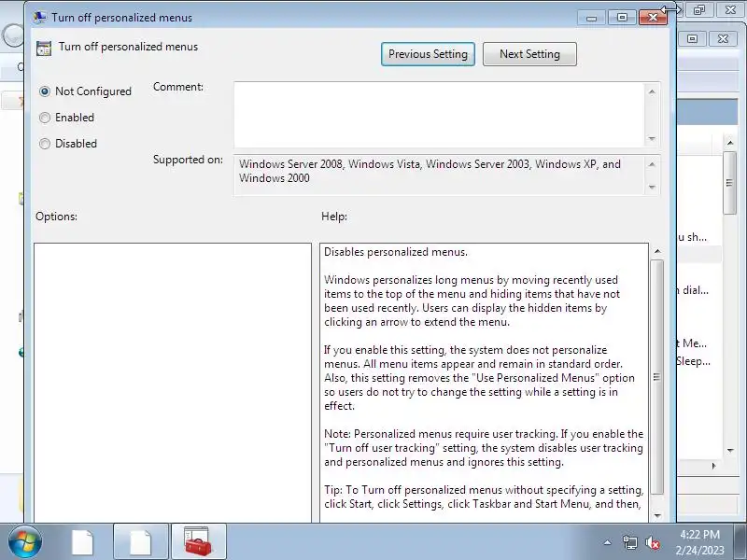Open first blank document taskbar icon
Screen dimensions: 747x560
[x=82, y=542]
